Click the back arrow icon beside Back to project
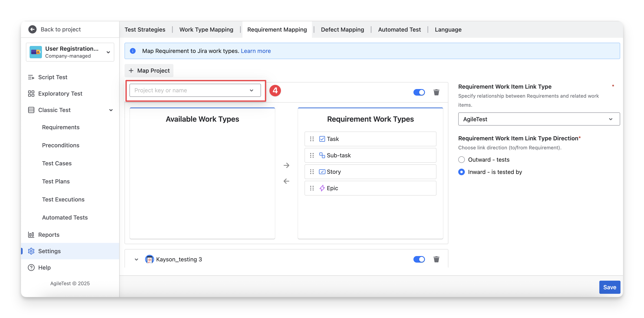Image resolution: width=644 pixels, height=318 pixels. [32, 29]
